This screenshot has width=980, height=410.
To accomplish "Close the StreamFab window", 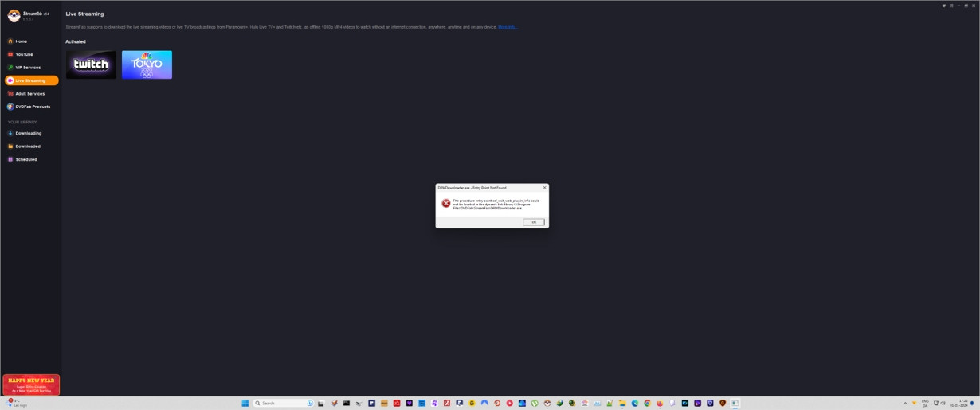I will coord(974,6).
